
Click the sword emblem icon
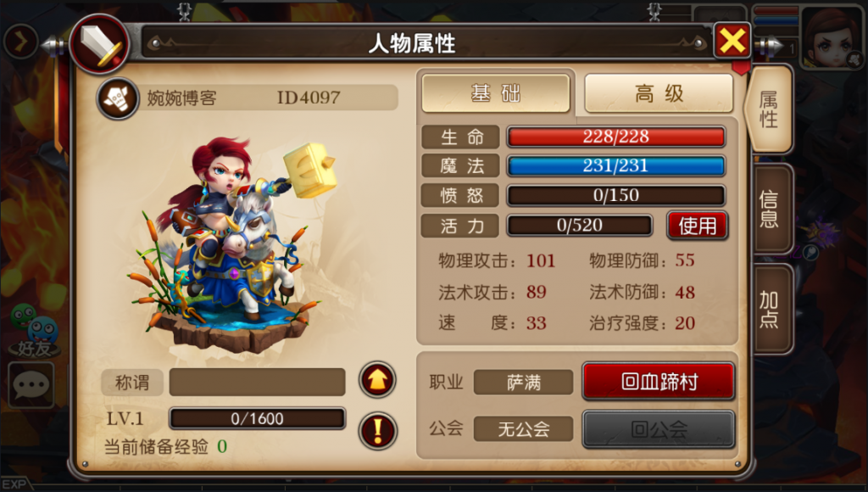pos(100,44)
